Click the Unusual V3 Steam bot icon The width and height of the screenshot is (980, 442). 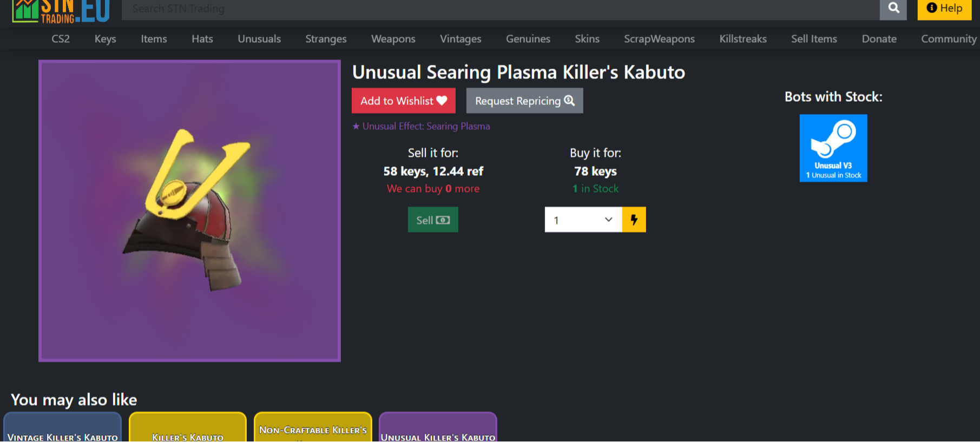pyautogui.click(x=833, y=148)
